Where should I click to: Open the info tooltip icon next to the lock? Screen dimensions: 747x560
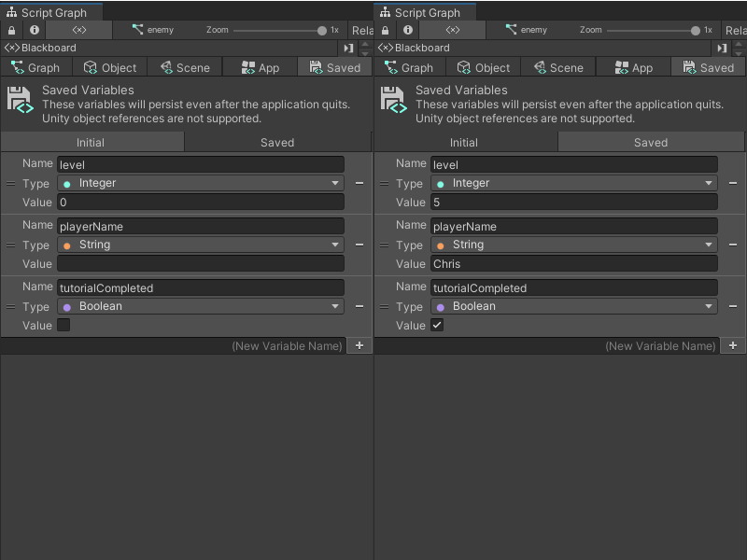click(x=34, y=29)
